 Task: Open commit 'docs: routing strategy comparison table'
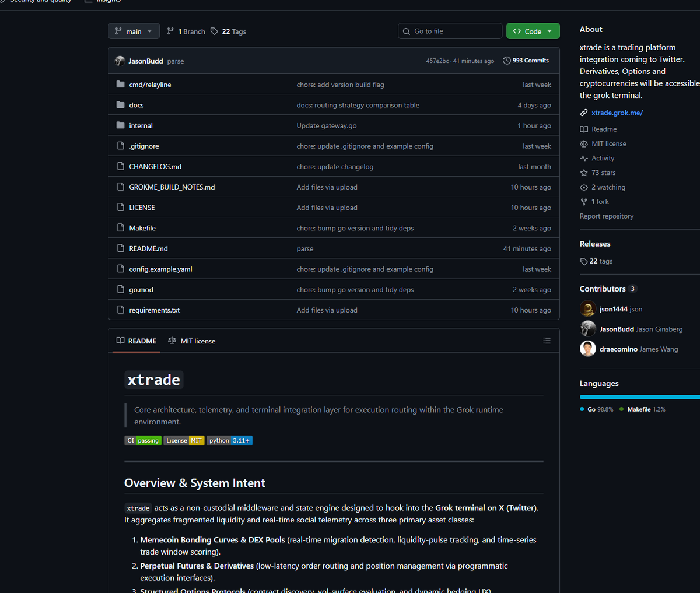358,105
